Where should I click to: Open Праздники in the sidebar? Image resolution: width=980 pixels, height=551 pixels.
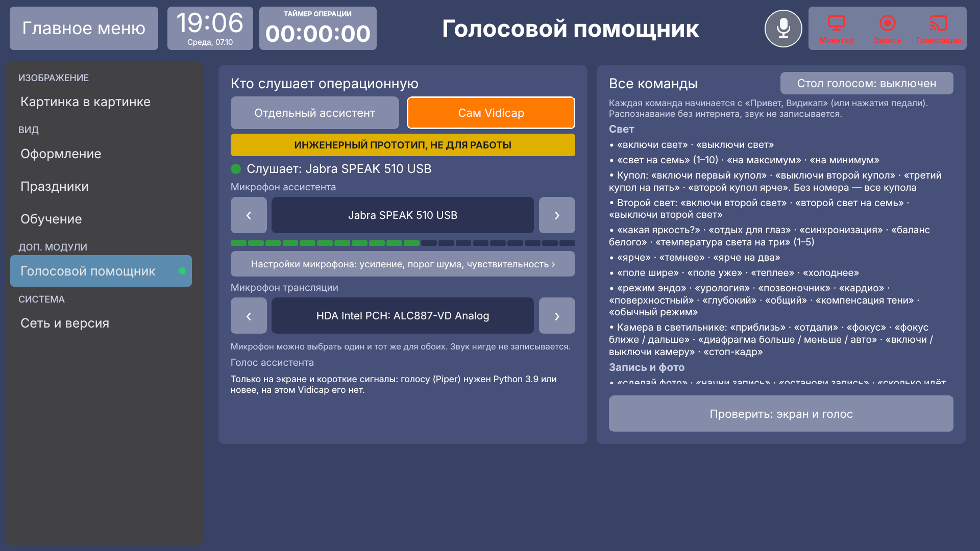pos(101,186)
